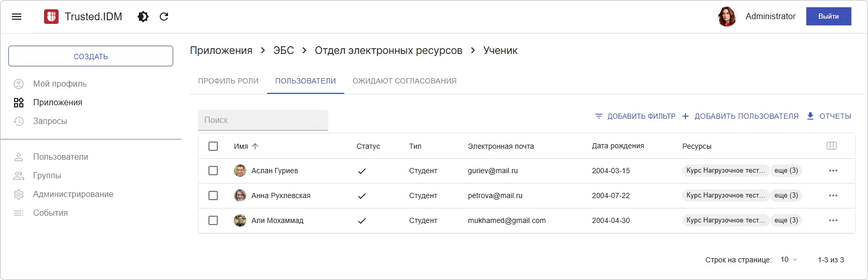The image size is (868, 280).
Task: Click Добавить пользователя button
Action: click(740, 116)
